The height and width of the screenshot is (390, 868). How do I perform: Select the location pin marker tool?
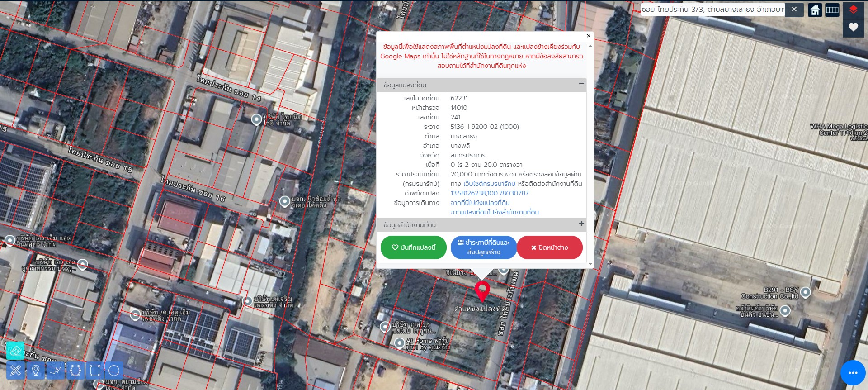[36, 371]
